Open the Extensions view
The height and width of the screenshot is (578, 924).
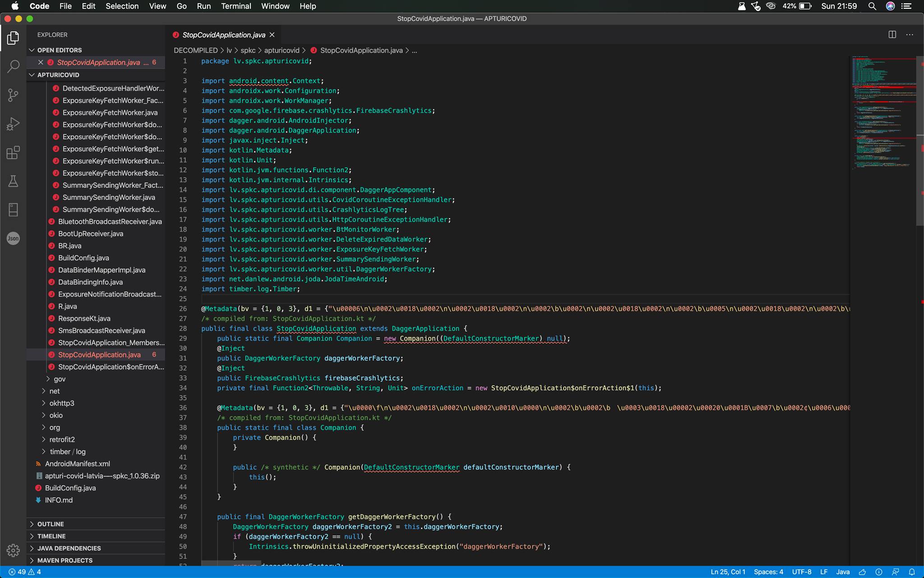[13, 153]
